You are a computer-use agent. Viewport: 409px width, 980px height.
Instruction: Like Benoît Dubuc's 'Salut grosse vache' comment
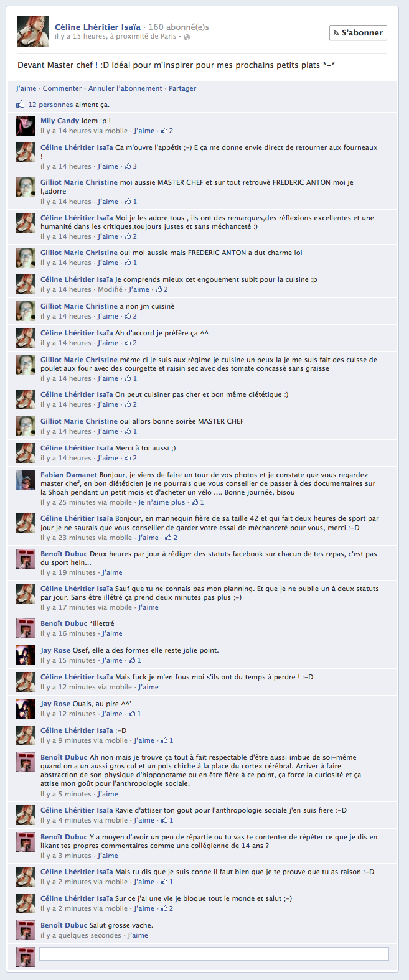click(x=138, y=935)
